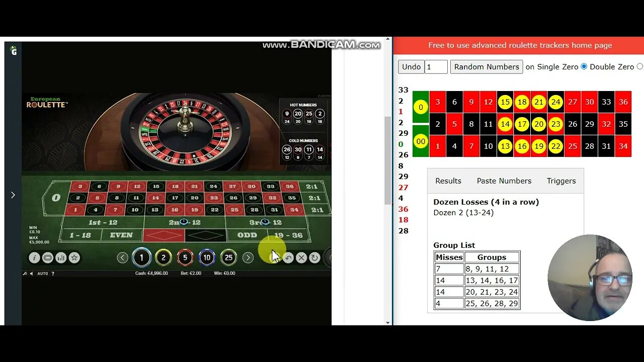Open the game info icon

[34, 258]
